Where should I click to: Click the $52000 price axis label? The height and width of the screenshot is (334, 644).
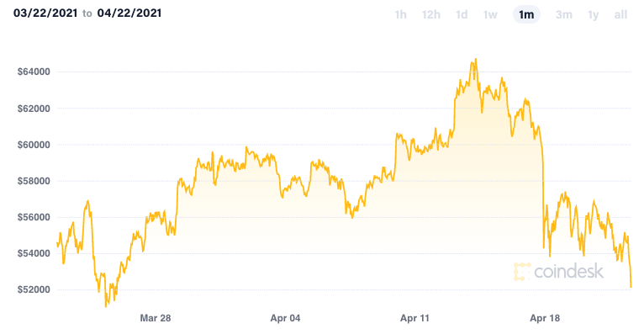(34, 289)
